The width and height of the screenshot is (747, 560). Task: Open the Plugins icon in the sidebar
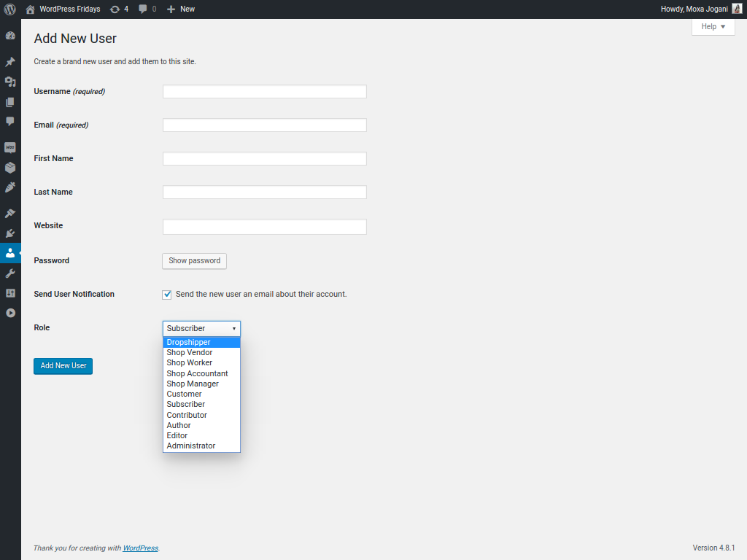pyautogui.click(x=10, y=232)
